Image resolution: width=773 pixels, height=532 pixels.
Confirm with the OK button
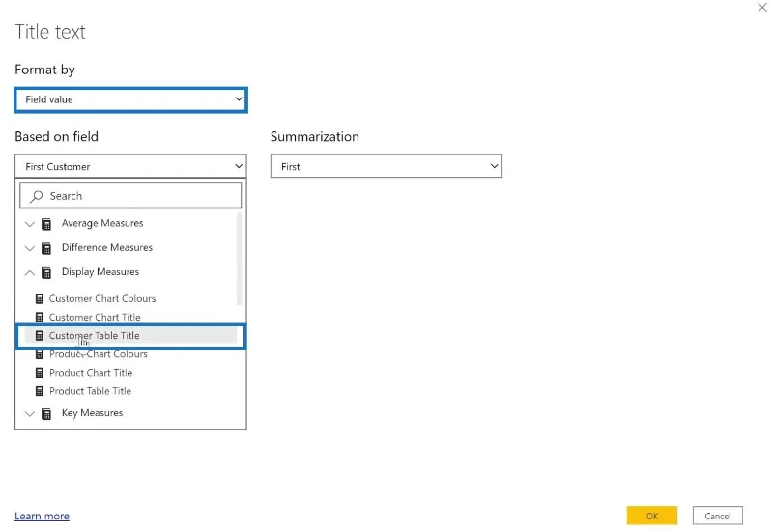click(x=651, y=516)
